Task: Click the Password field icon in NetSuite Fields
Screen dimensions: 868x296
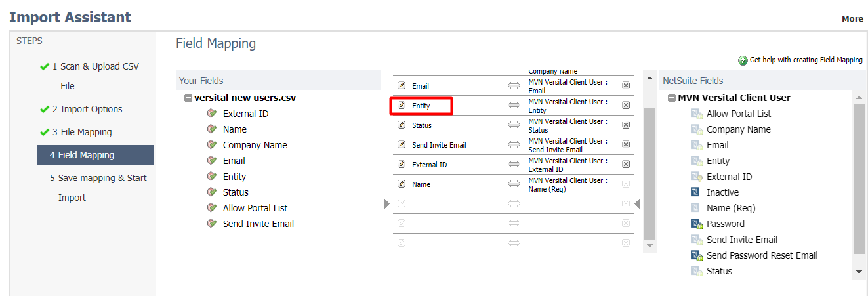Action: click(x=696, y=224)
